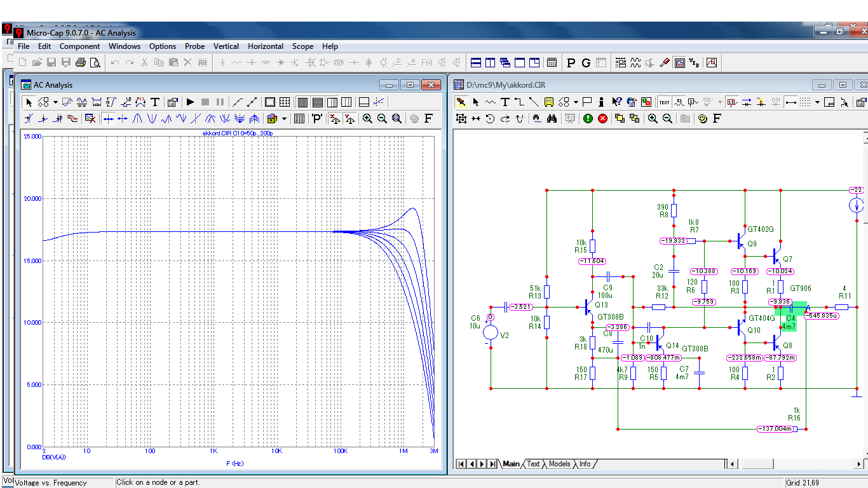Click the first-page arrow beside the Main tab
This screenshot has width=868, height=488.
(461, 464)
